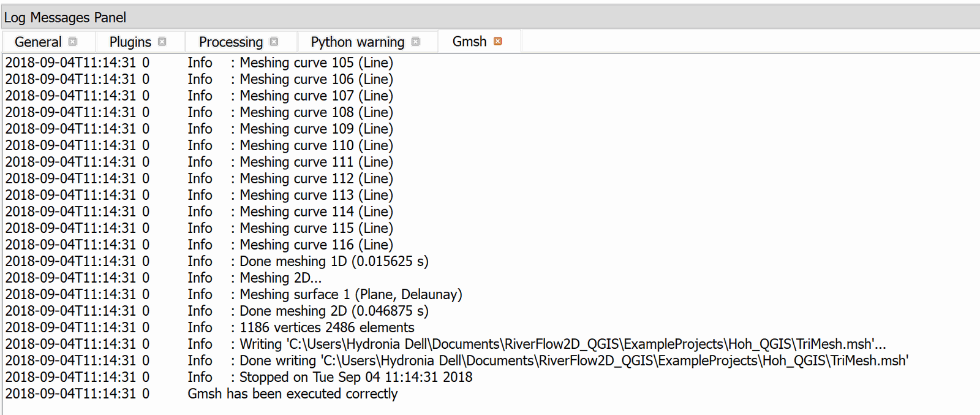Close the Python warning tab
This screenshot has height=415, width=980.
tap(416, 42)
